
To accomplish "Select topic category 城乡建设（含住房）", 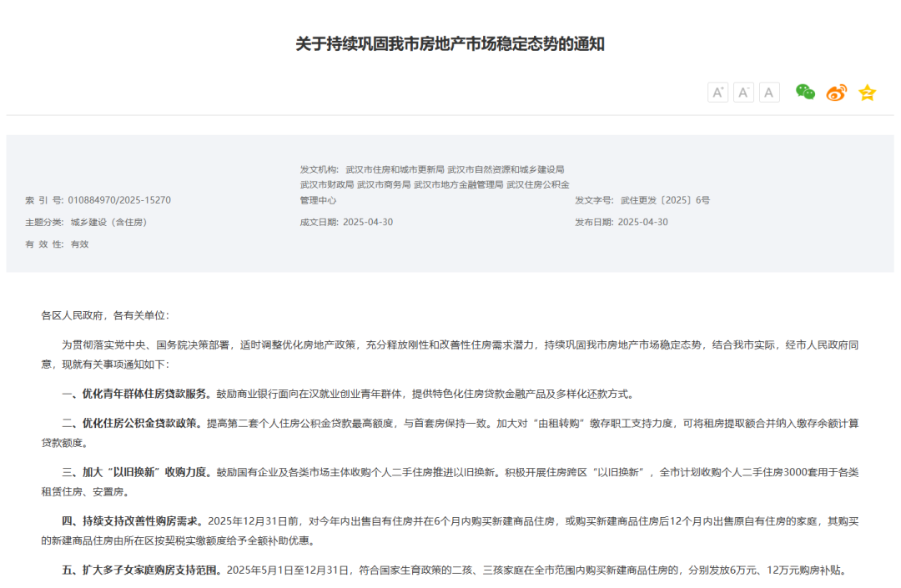I will (x=108, y=222).
